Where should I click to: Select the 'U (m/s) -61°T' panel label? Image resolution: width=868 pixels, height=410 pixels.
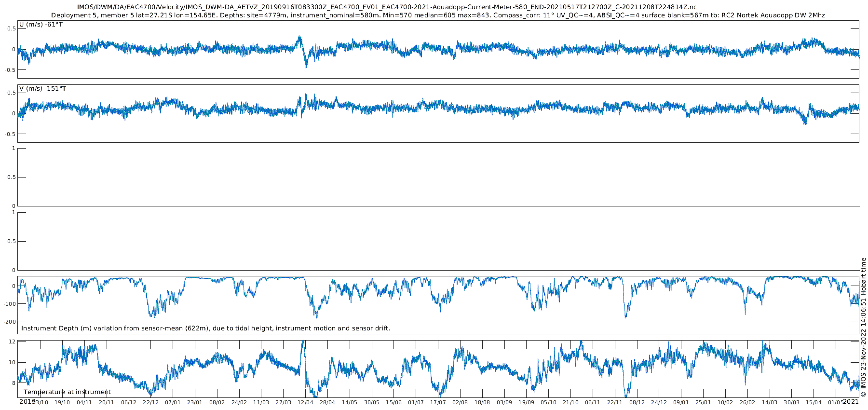(41, 25)
